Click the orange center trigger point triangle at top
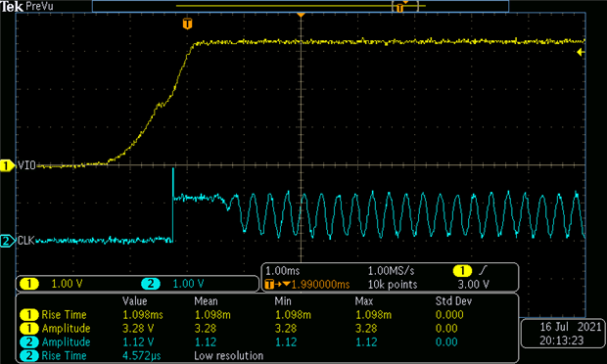 301,15
